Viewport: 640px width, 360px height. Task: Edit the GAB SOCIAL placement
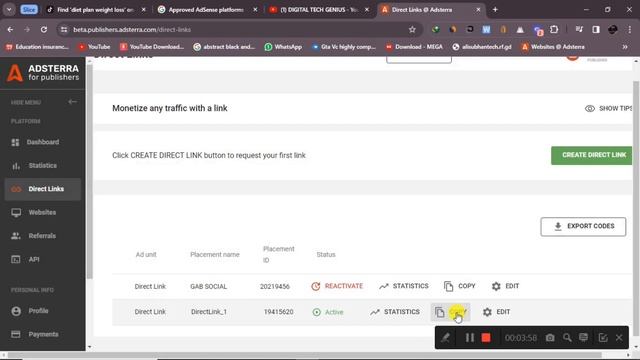pyautogui.click(x=505, y=286)
